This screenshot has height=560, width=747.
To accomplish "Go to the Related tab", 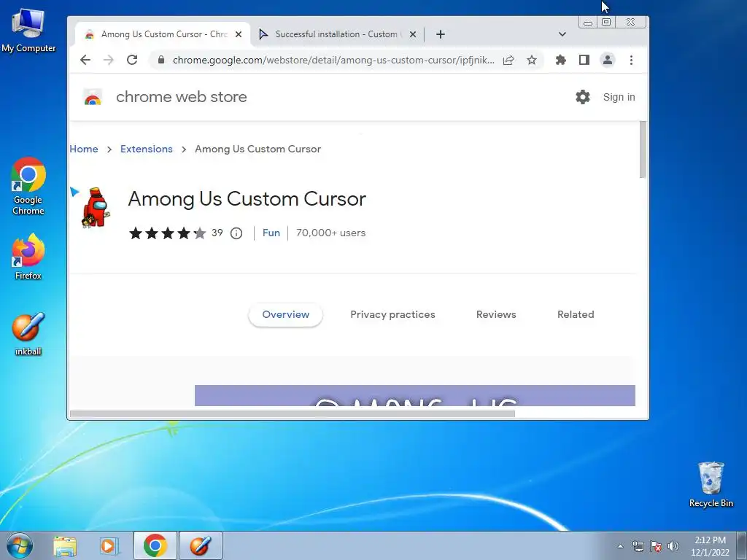I will [576, 315].
